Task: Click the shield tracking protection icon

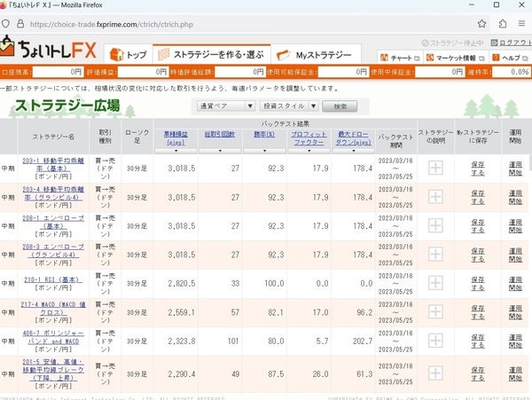Action: [5, 24]
